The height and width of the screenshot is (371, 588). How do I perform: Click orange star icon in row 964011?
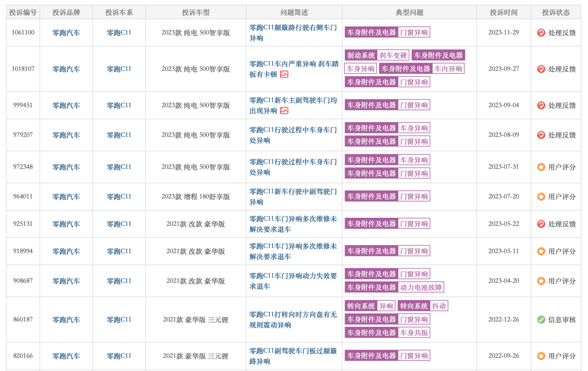[x=541, y=196]
